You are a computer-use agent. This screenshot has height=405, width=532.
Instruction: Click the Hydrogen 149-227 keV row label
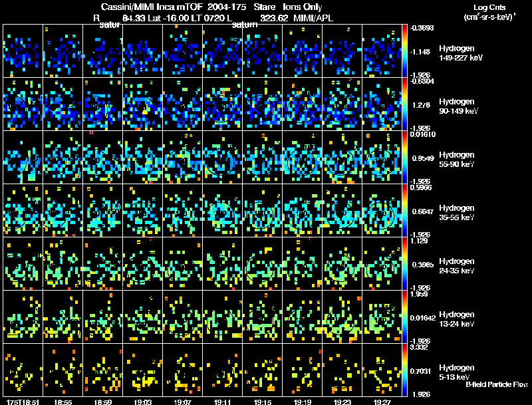(461, 53)
